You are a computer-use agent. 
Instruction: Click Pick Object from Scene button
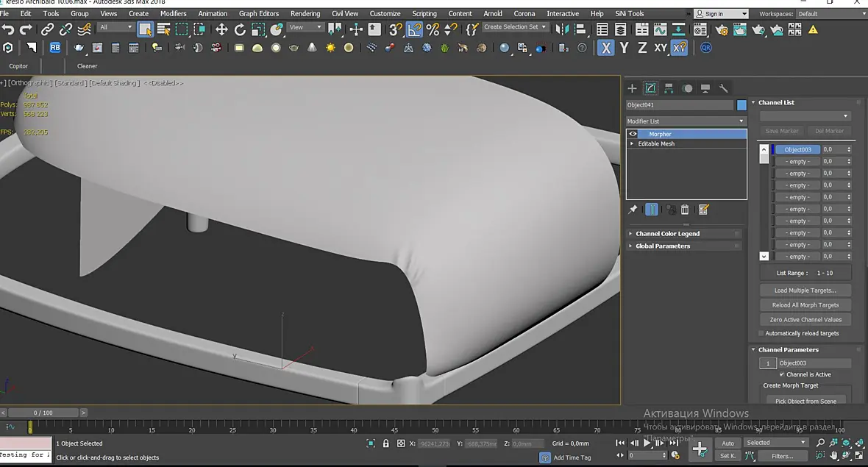(x=805, y=401)
